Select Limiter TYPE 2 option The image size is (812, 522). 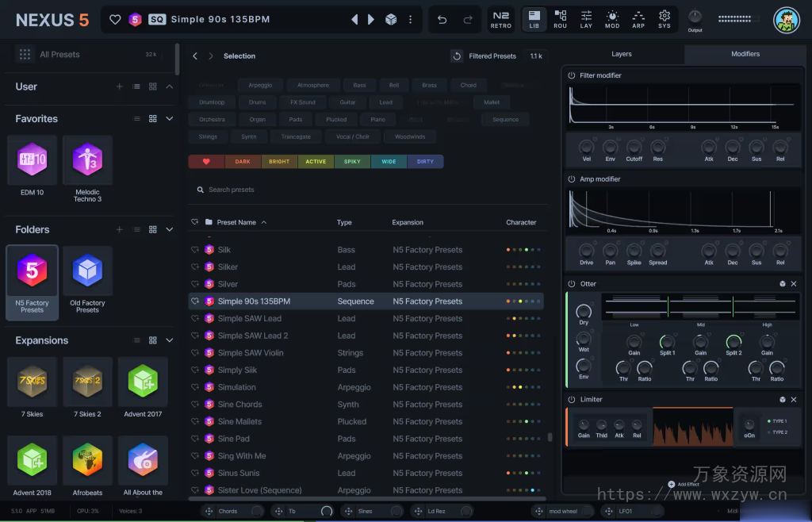[x=779, y=432]
